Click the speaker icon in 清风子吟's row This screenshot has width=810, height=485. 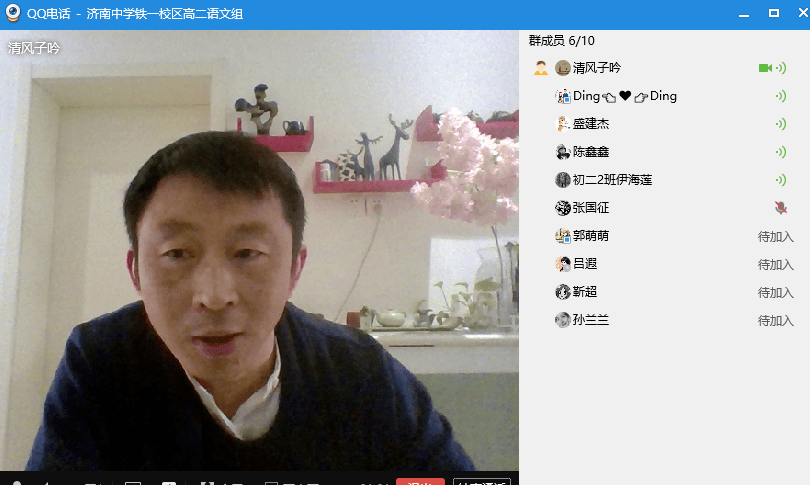[781, 68]
